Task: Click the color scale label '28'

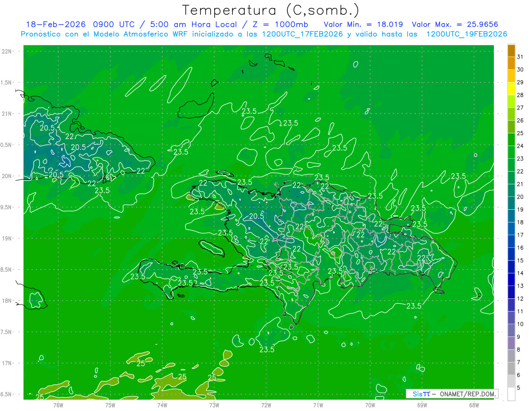Action: (x=520, y=95)
